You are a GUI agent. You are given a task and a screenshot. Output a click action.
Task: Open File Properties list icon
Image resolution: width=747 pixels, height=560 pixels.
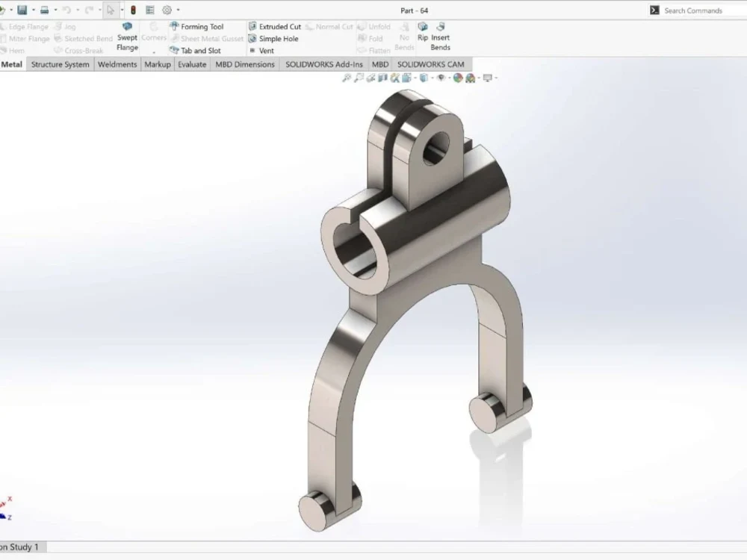pyautogui.click(x=150, y=10)
